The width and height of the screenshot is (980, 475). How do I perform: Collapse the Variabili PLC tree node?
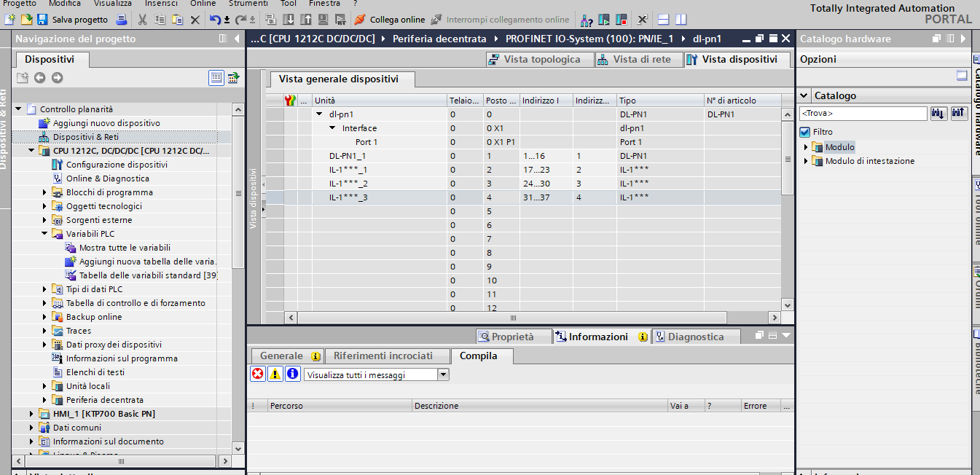coord(44,234)
